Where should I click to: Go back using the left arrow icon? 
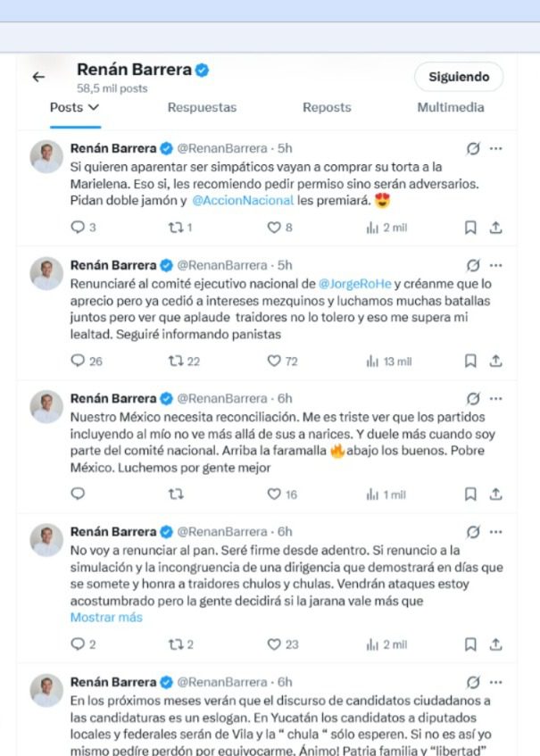(38, 77)
